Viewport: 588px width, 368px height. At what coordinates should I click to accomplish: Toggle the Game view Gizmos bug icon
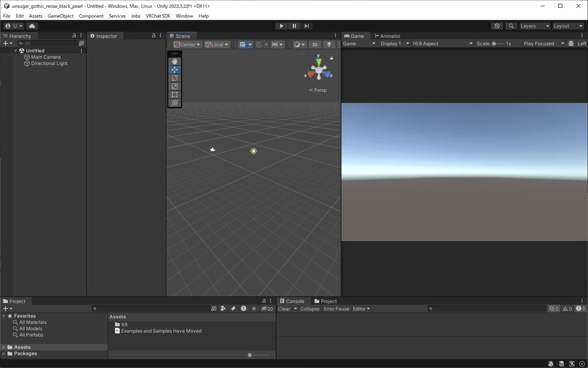click(x=570, y=44)
